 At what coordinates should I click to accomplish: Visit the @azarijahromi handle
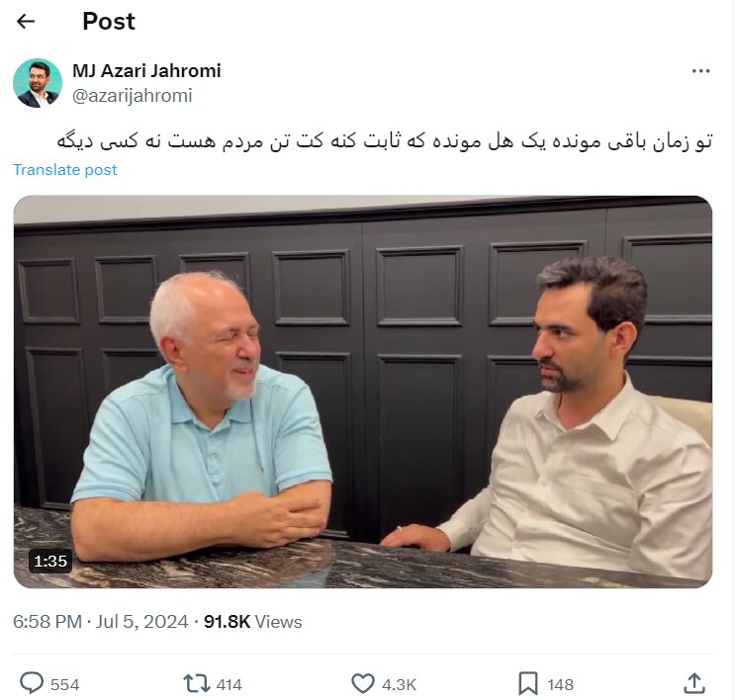coord(133,96)
